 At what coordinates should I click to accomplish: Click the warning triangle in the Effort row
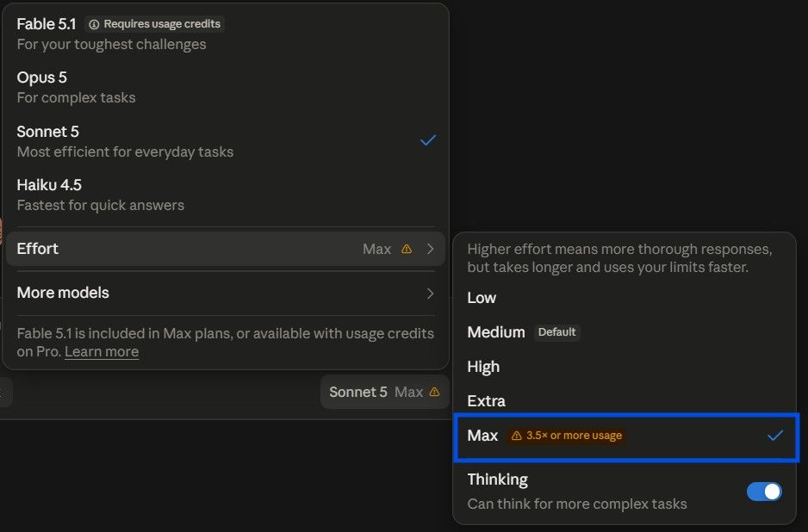click(x=407, y=250)
